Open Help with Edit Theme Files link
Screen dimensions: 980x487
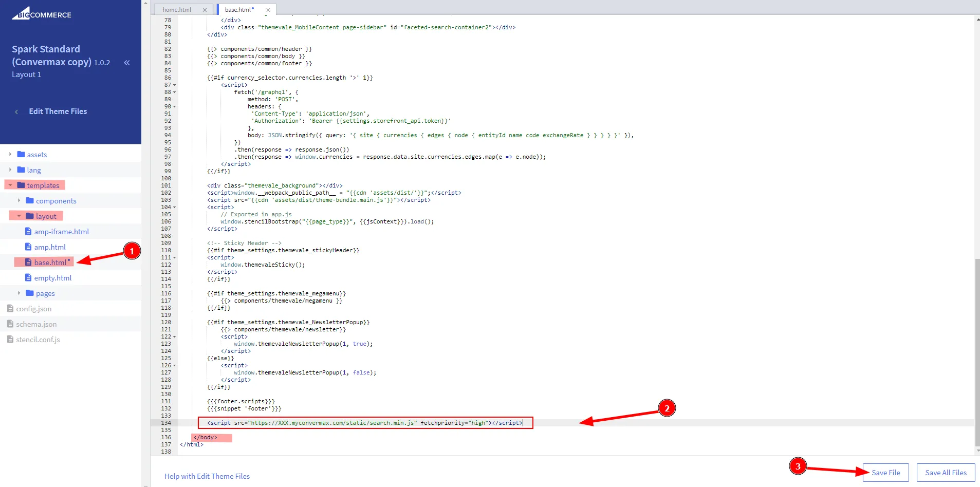[x=207, y=476]
